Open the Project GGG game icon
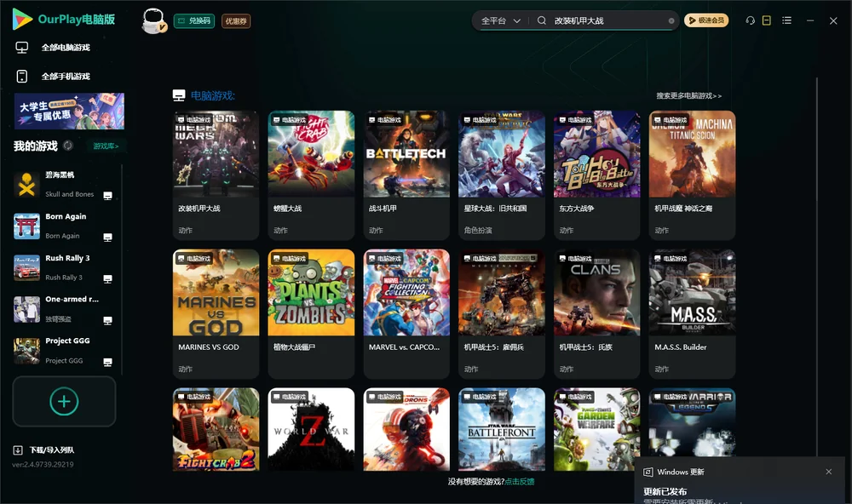The width and height of the screenshot is (852, 504). tap(26, 351)
